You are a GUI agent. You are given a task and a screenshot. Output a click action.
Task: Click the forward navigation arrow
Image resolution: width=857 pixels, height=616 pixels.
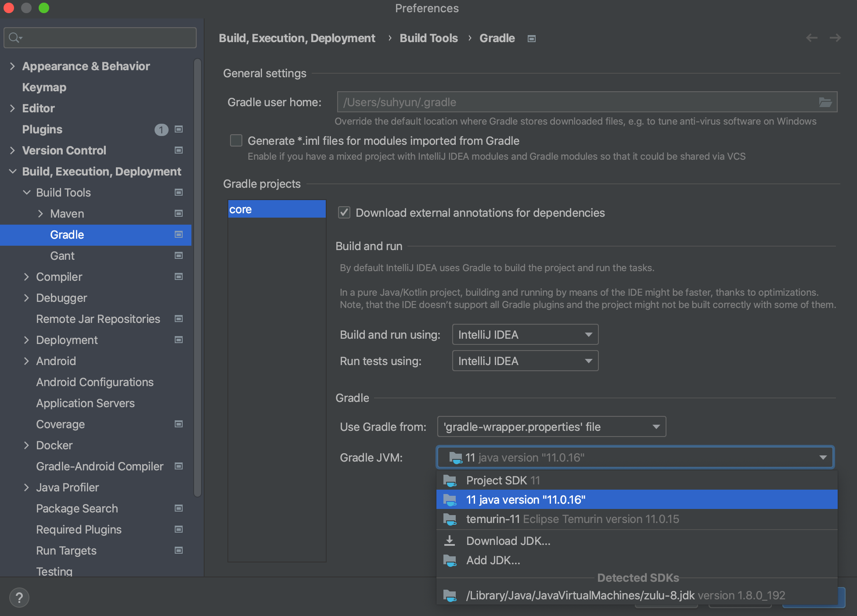pyautogui.click(x=835, y=38)
